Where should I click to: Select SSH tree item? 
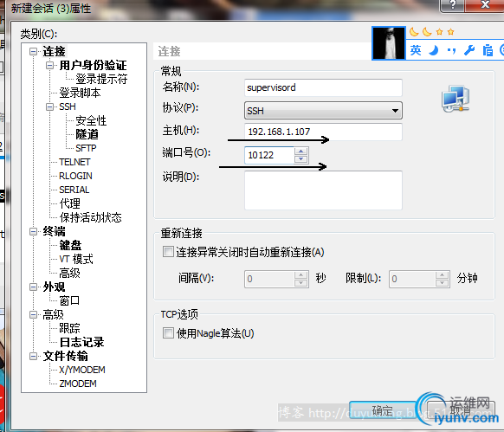(68, 106)
